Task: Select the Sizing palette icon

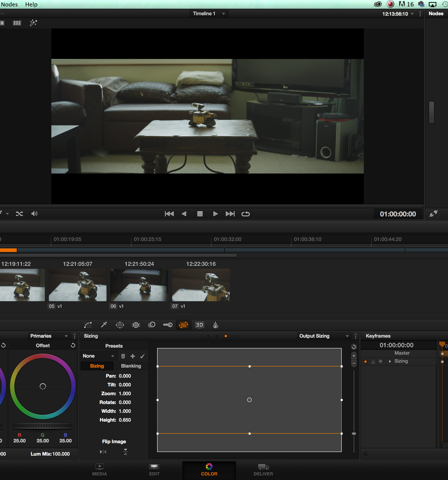Action: point(184,325)
